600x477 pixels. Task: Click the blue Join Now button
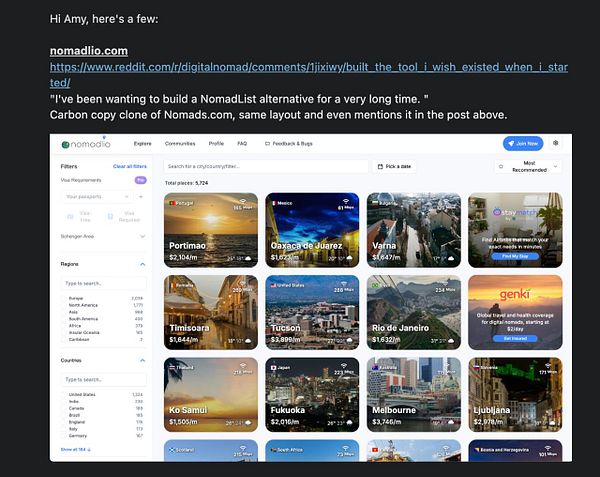[523, 143]
